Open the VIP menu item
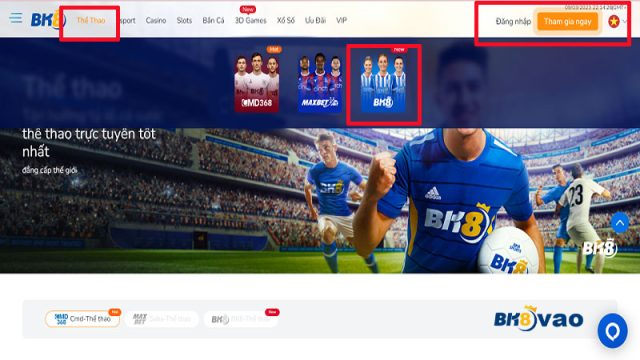640x360 pixels. [341, 20]
